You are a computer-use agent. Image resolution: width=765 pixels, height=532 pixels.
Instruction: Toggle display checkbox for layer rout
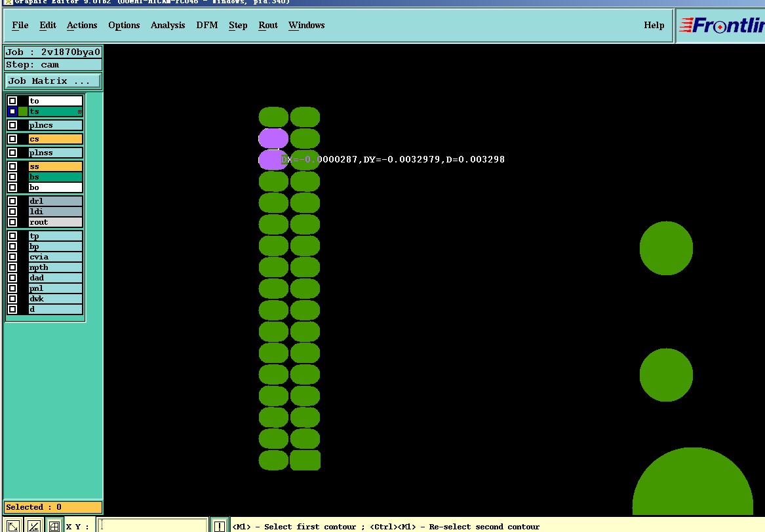12,222
